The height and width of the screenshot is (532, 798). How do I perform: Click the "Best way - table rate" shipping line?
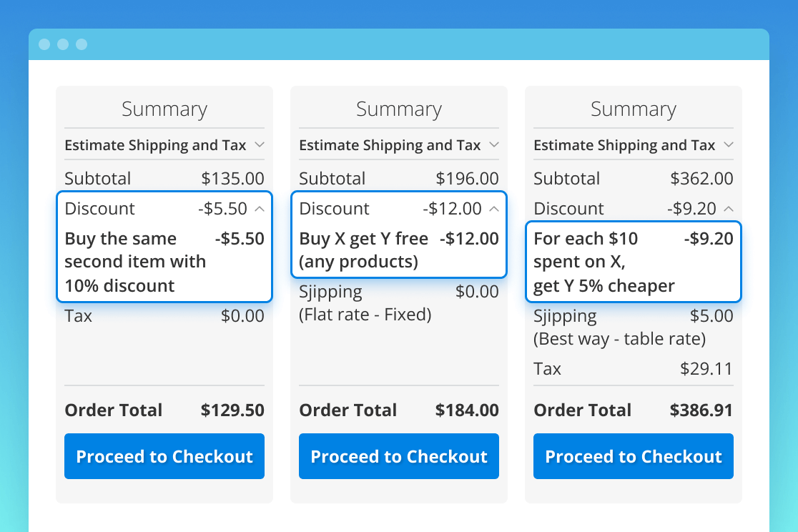click(619, 339)
